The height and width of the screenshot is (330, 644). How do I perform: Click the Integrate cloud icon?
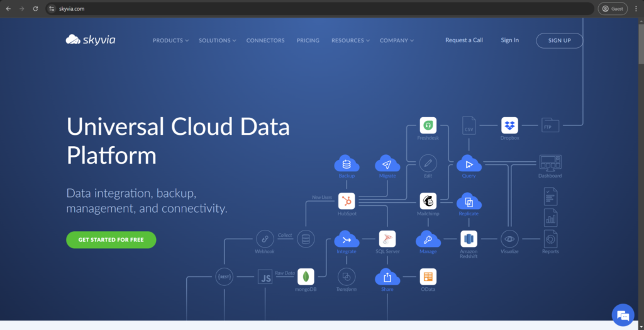tap(347, 239)
